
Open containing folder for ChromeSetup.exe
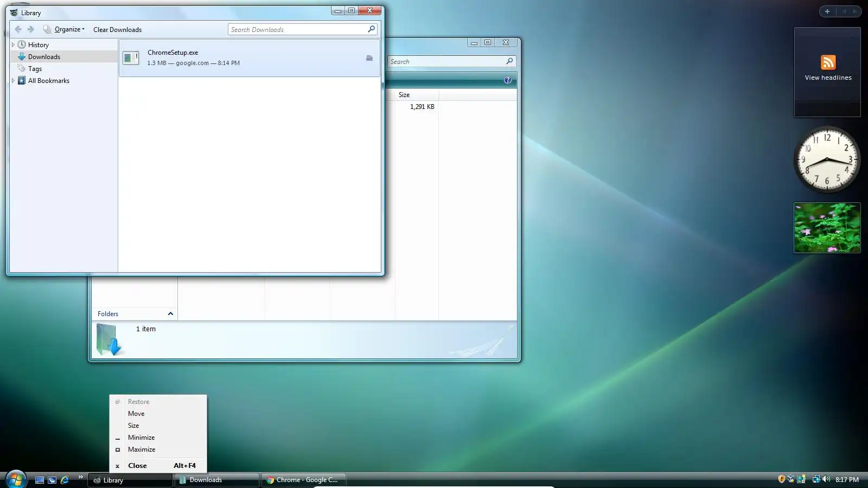pyautogui.click(x=369, y=58)
